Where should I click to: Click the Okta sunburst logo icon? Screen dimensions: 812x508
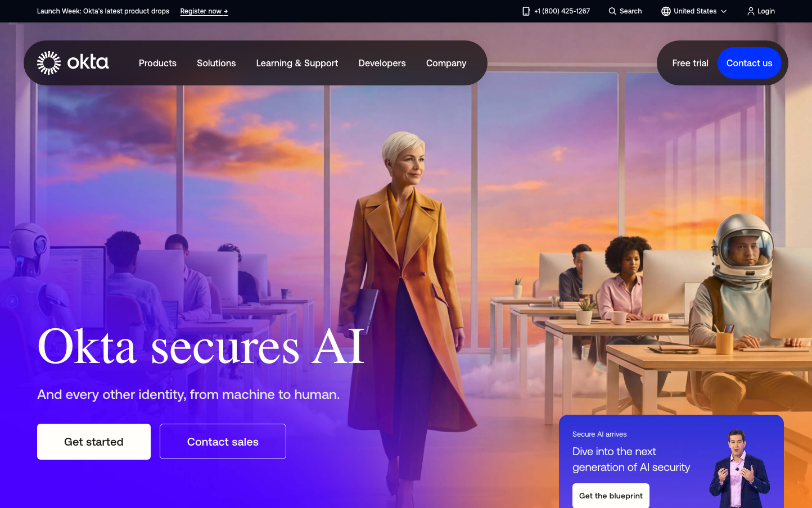pos(49,63)
